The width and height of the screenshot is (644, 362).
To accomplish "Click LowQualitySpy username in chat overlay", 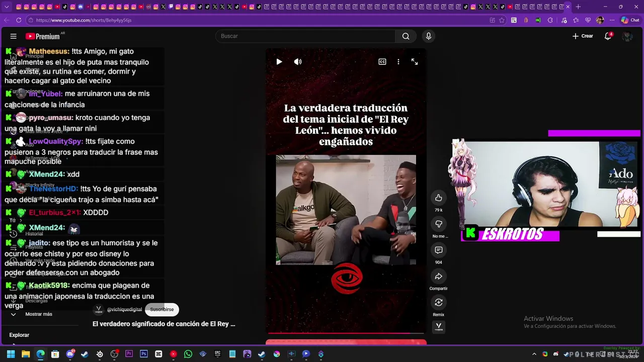I will [x=56, y=141].
